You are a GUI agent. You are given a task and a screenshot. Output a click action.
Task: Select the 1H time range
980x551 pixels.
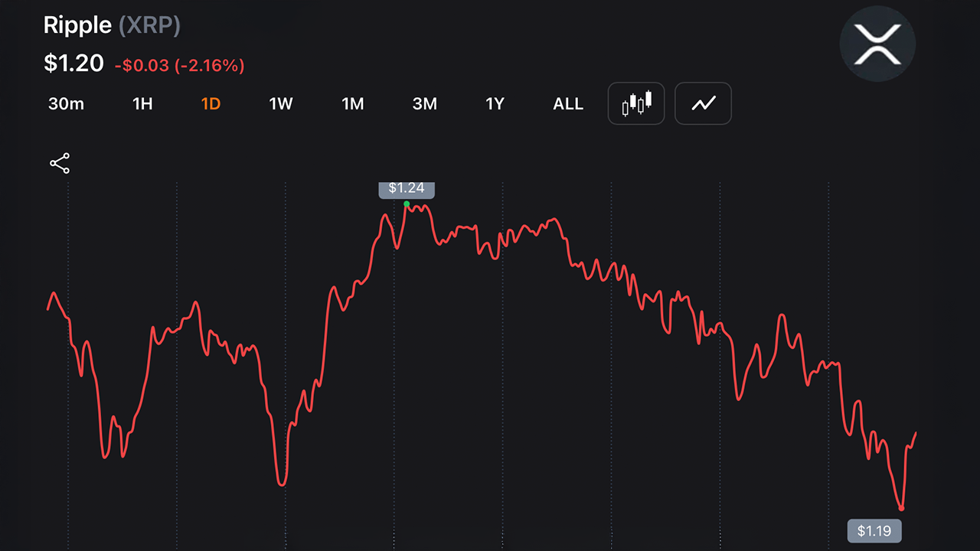tap(142, 104)
